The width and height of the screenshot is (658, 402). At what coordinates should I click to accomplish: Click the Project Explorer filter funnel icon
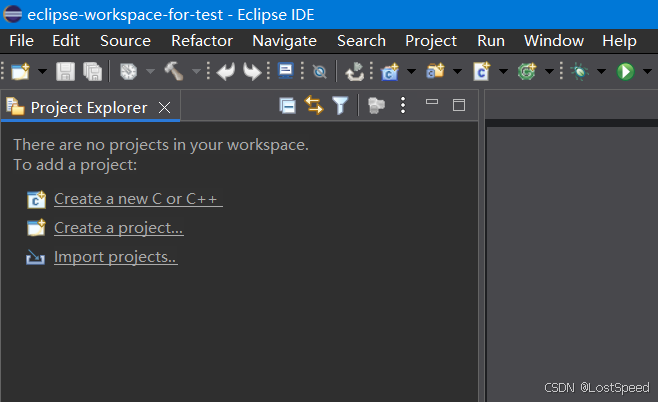click(340, 105)
